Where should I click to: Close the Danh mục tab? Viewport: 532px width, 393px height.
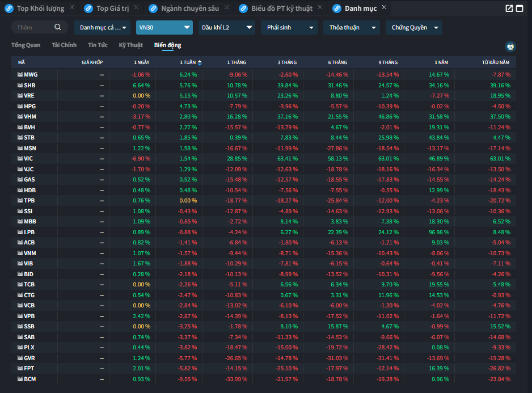click(384, 7)
